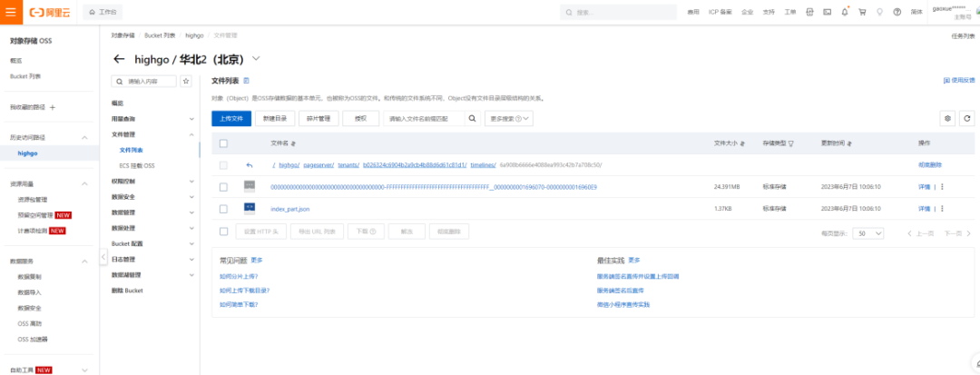
Task: Open the index_part.json file link
Action: (x=290, y=209)
